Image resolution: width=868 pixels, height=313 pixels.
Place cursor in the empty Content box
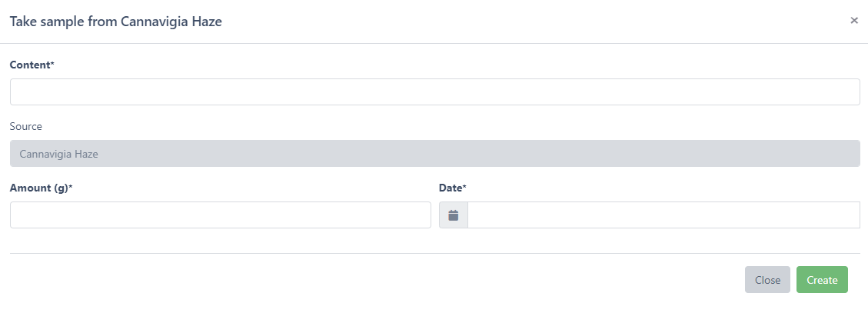(x=434, y=92)
